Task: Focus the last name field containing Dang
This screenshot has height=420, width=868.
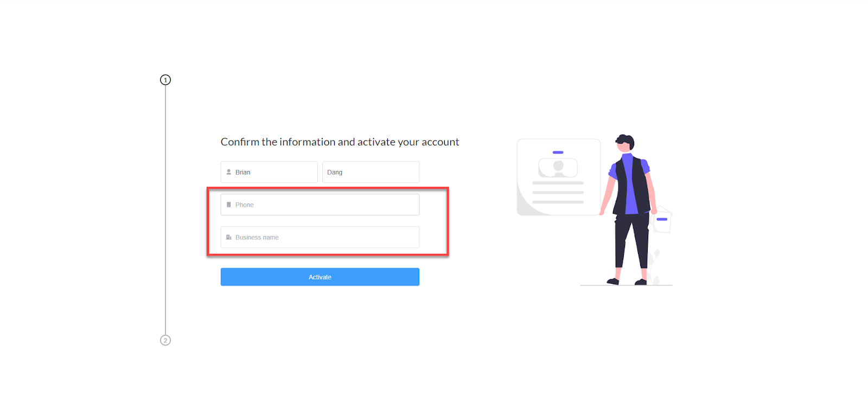Action: [371, 172]
